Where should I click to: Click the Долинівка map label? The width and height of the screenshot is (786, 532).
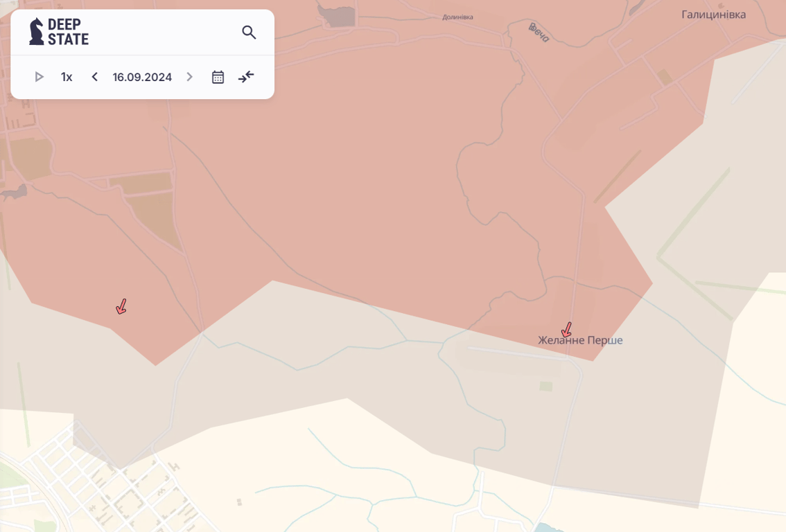(457, 17)
